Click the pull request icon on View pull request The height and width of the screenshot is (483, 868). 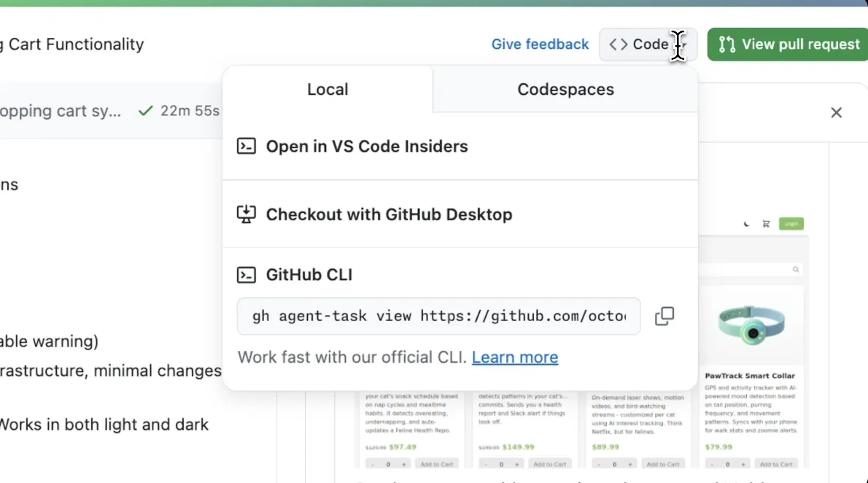coord(726,45)
